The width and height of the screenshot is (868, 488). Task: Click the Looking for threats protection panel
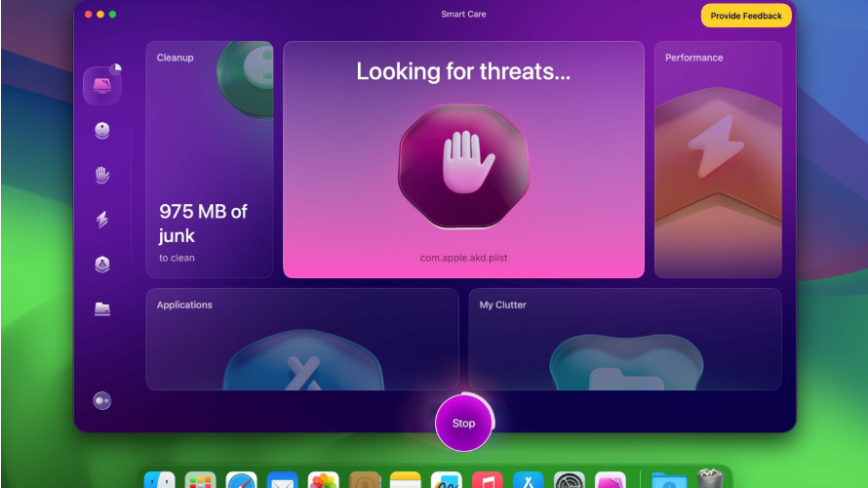tap(463, 159)
